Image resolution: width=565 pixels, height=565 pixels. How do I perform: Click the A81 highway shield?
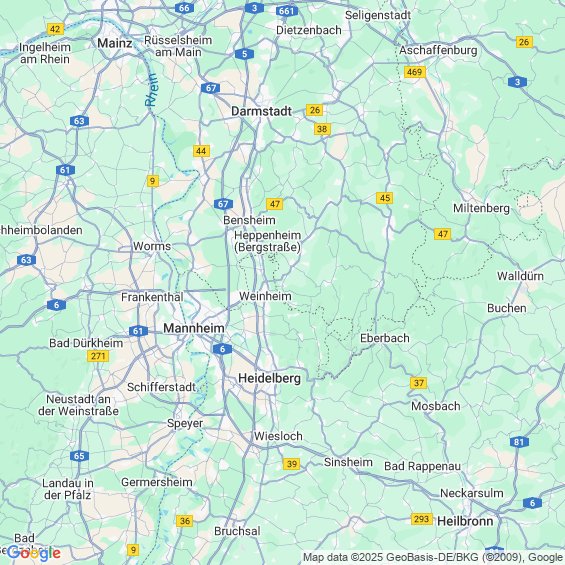coord(519,442)
